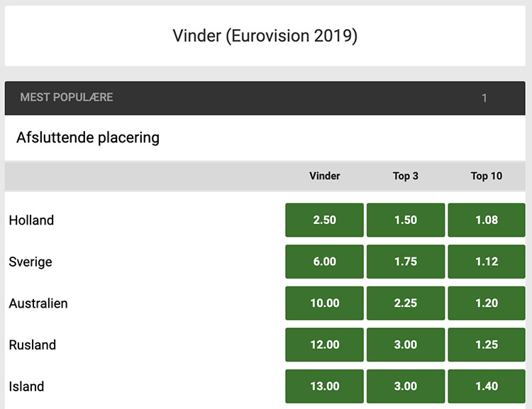
Task: Select Holland Top 3 odds 1.50
Action: pos(406,220)
